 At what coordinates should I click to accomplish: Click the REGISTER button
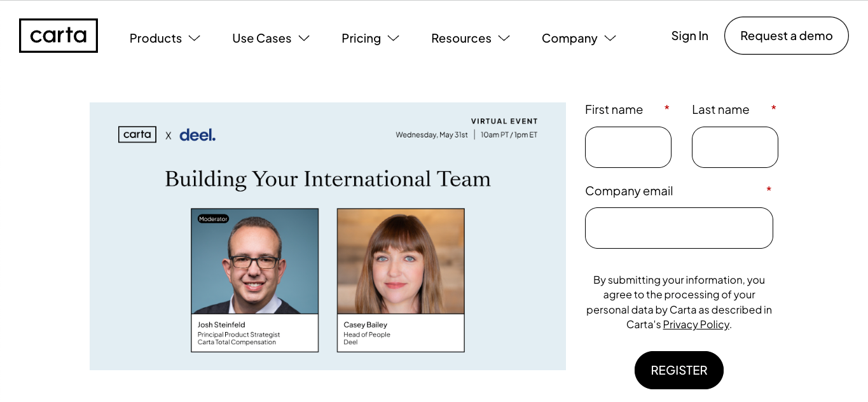click(679, 370)
